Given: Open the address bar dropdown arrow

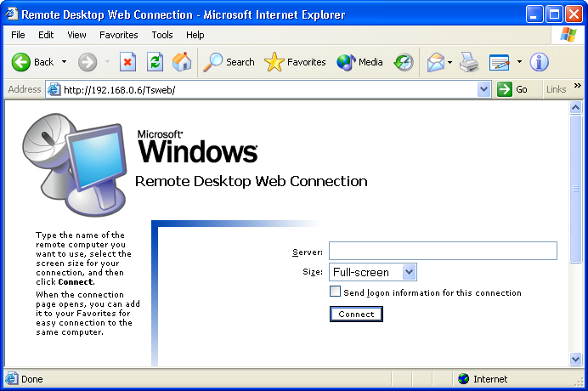Looking at the screenshot, I should (484, 89).
